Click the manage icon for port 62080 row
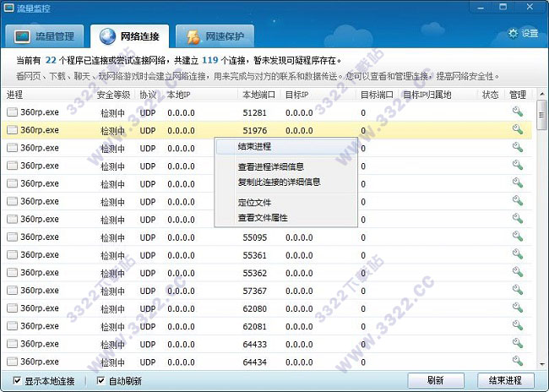This screenshot has width=549, height=392. [x=518, y=308]
